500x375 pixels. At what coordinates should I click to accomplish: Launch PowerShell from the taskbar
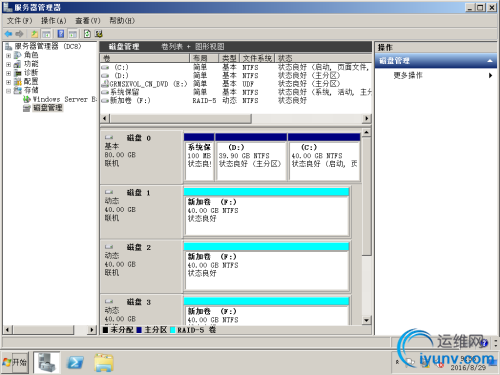[75, 362]
